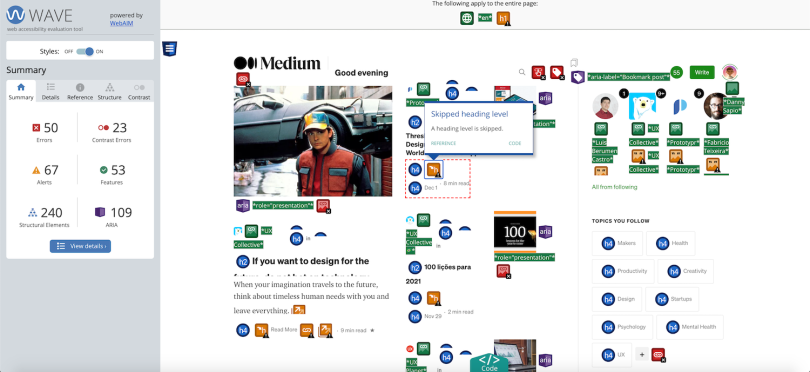Click the h2 icon before 'If you want to design'
Viewport: 810px width, 372px height.
point(243,261)
